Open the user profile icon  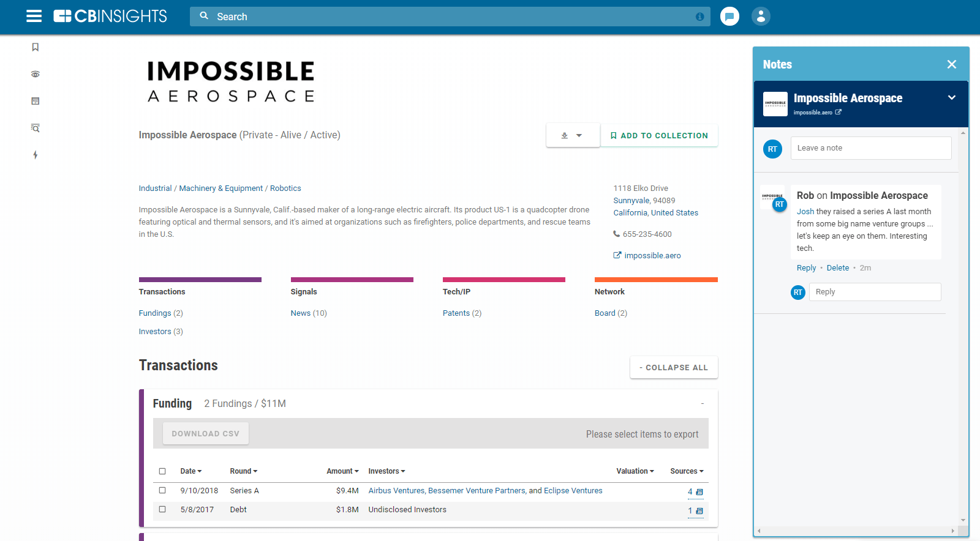click(x=761, y=17)
